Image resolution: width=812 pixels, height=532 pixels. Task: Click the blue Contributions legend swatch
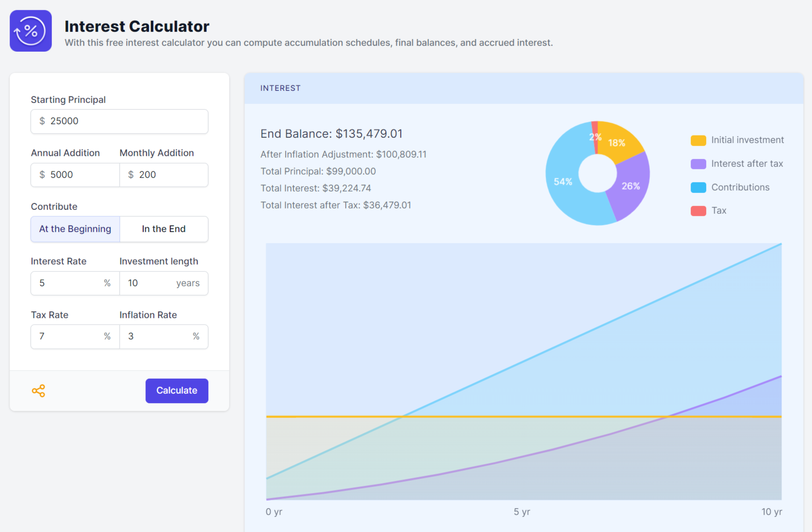click(698, 188)
